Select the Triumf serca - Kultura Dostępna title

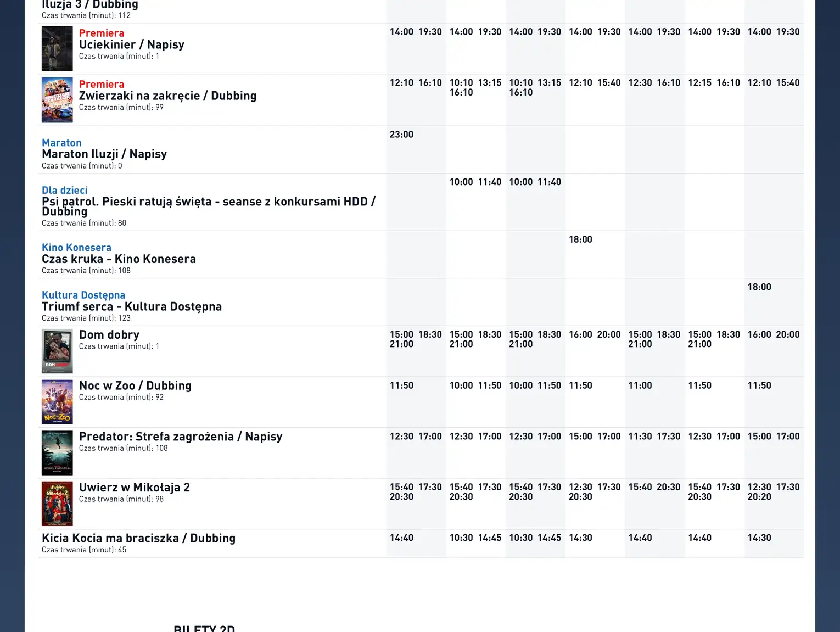click(x=132, y=307)
